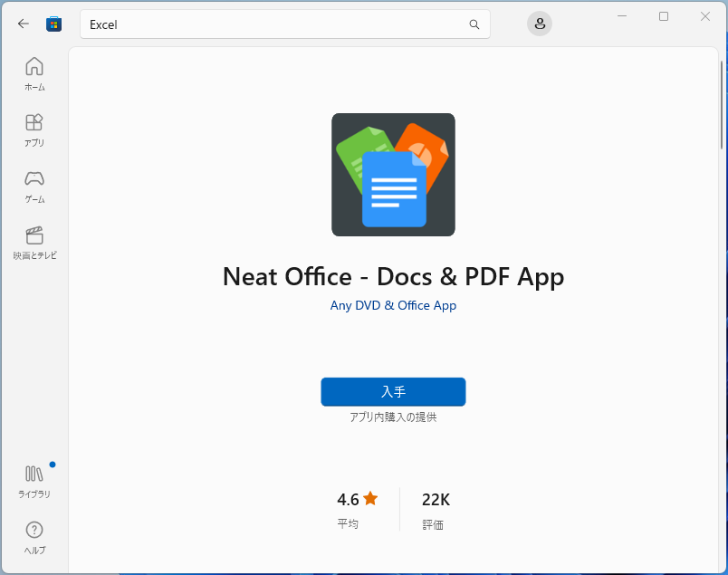Click the magnifier icon to search
This screenshot has width=728, height=575.
click(474, 24)
